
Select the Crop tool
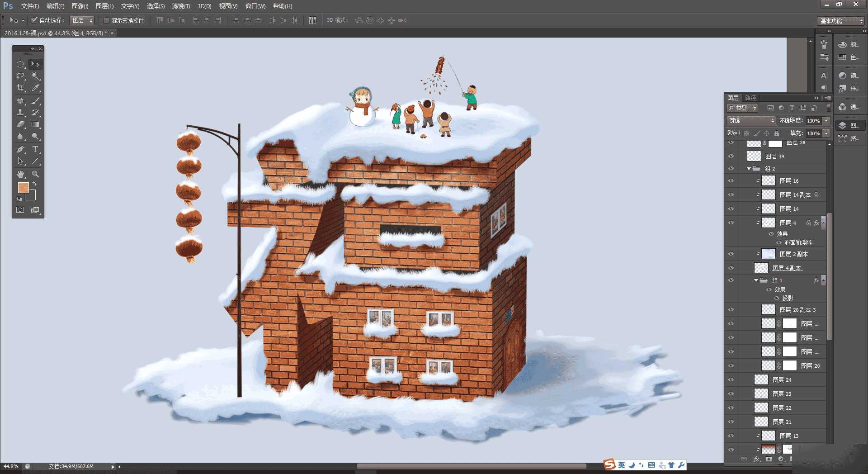(x=20, y=88)
